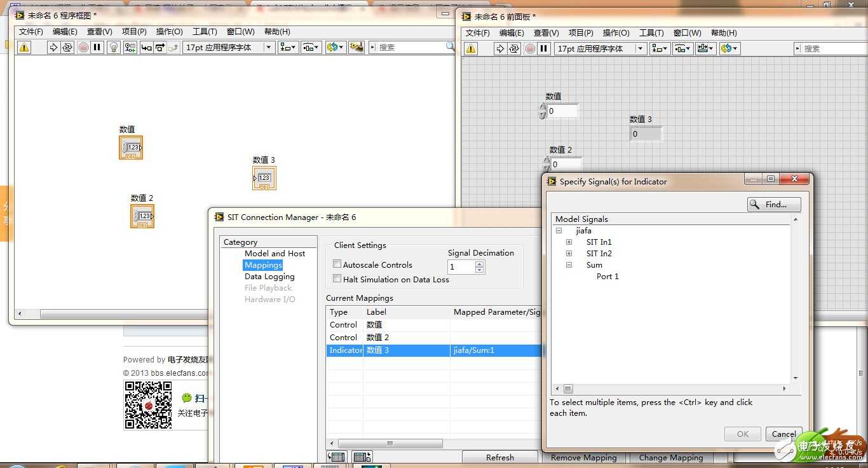
Task: Click the Refresh button
Action: (x=500, y=457)
